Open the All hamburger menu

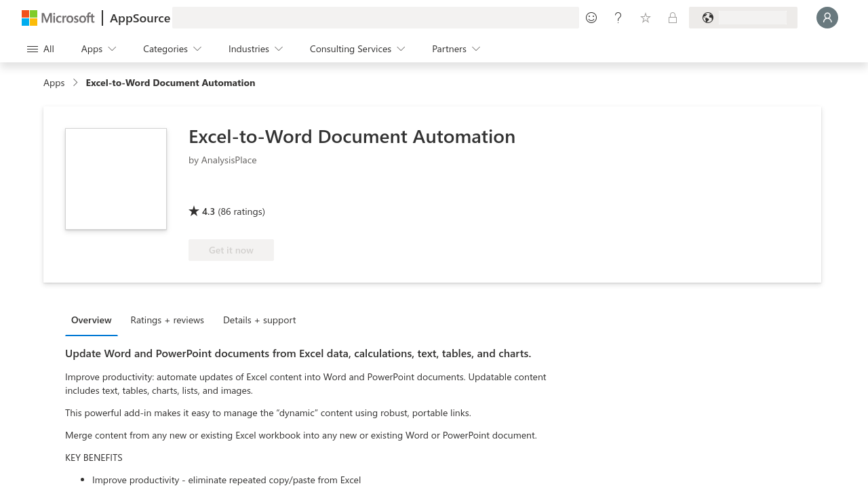pyautogui.click(x=41, y=49)
